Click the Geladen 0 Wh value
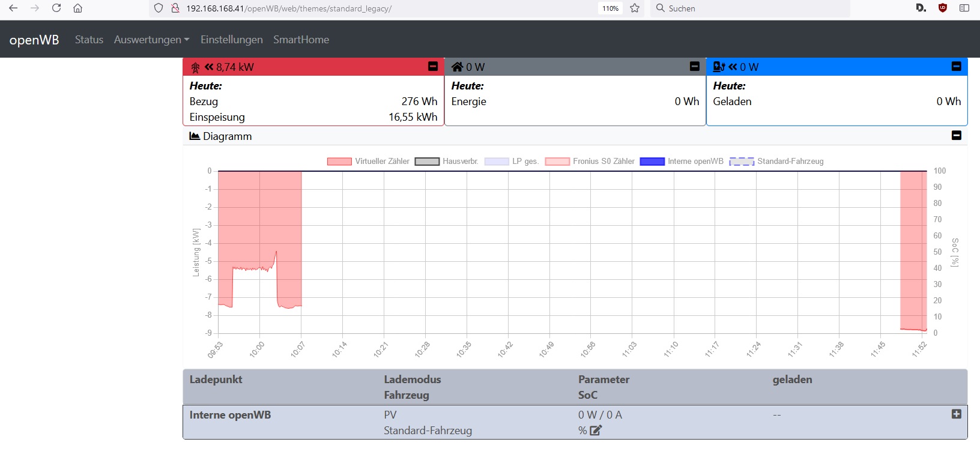Image resolution: width=980 pixels, height=454 pixels. (x=948, y=101)
